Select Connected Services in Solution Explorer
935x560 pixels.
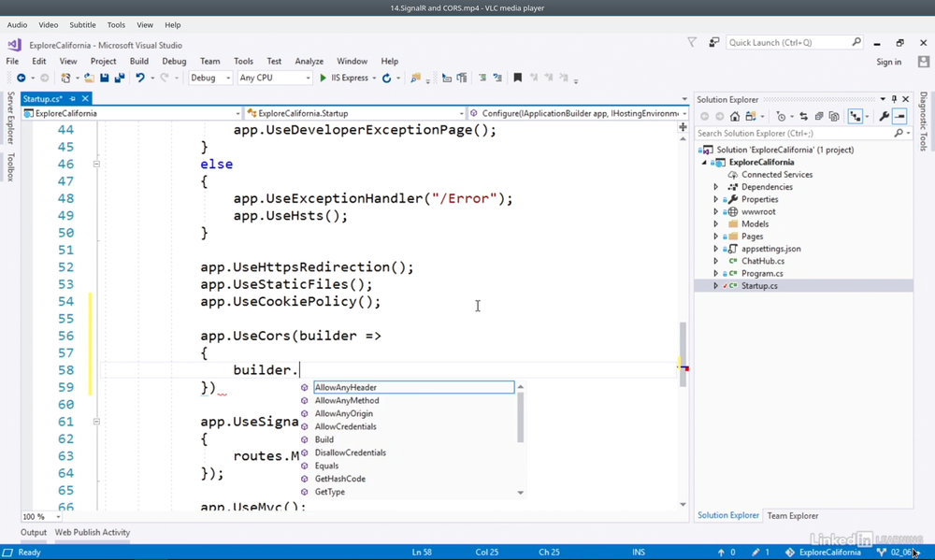pyautogui.click(x=777, y=175)
